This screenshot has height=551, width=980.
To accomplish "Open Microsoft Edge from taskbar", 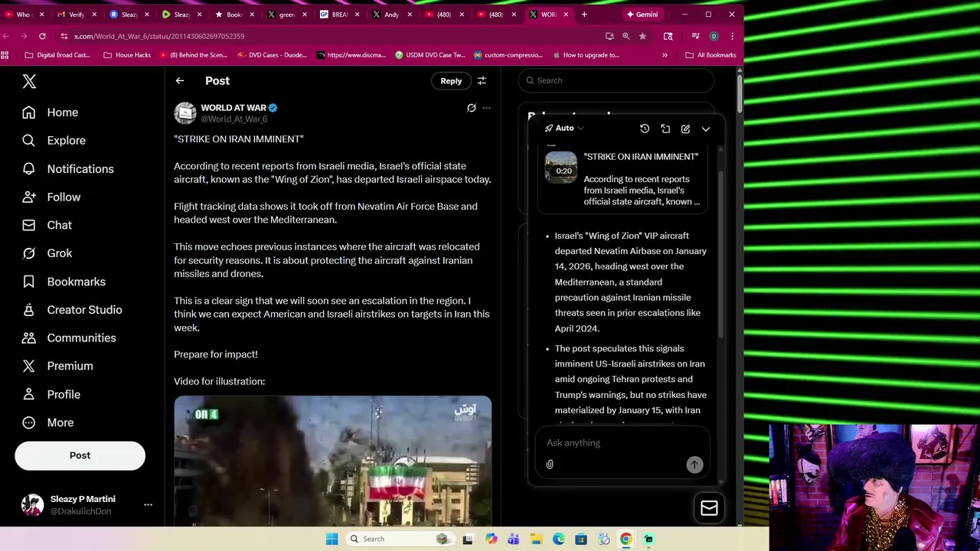I will click(x=559, y=539).
